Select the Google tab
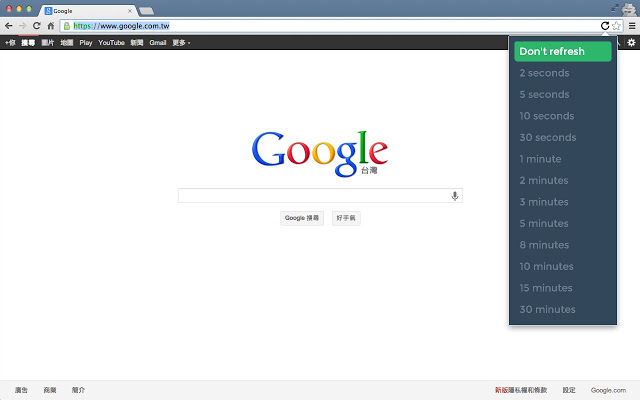640x400 pixels. coord(88,11)
